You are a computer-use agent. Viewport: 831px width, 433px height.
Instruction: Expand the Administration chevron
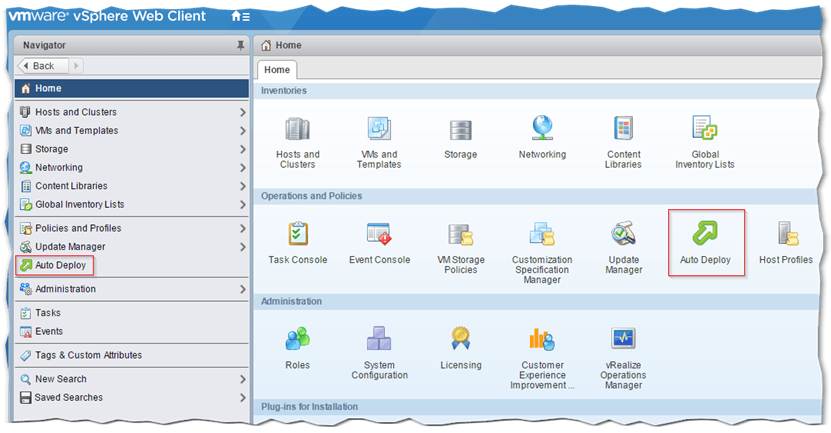(242, 289)
